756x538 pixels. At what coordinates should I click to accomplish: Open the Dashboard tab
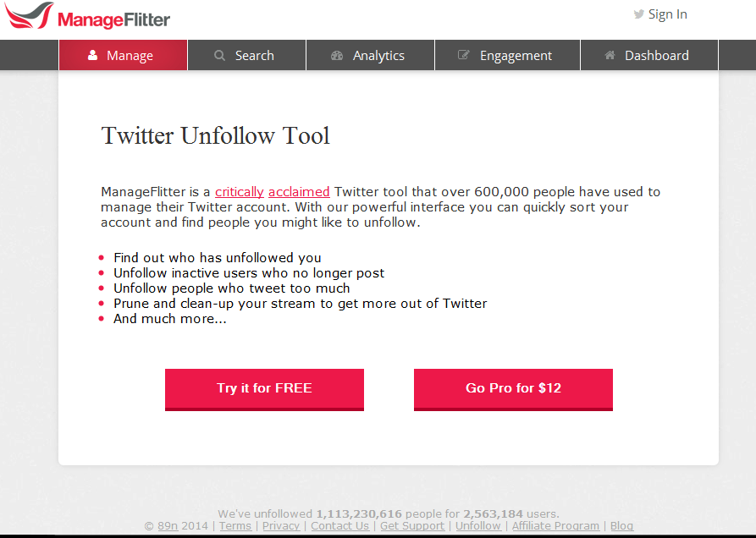coord(656,56)
